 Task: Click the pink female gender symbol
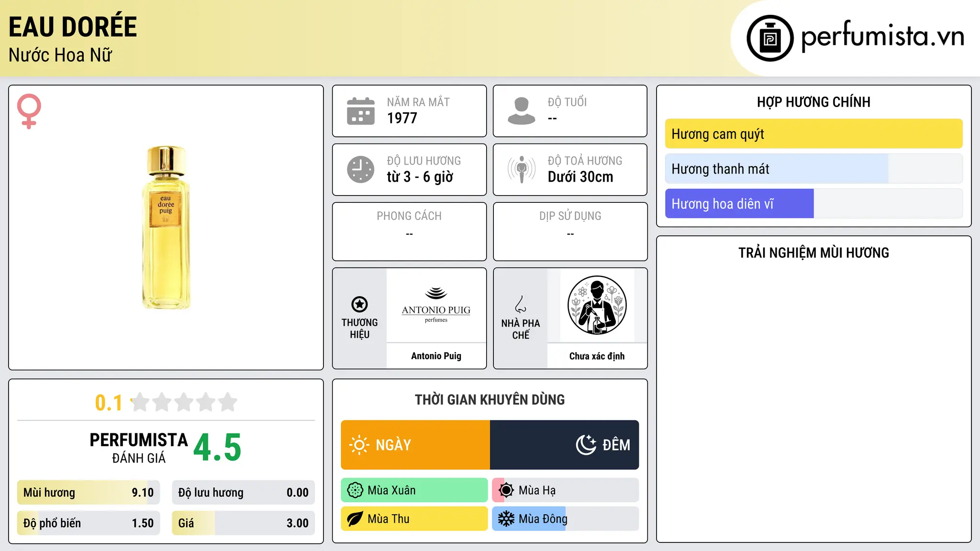point(29,111)
